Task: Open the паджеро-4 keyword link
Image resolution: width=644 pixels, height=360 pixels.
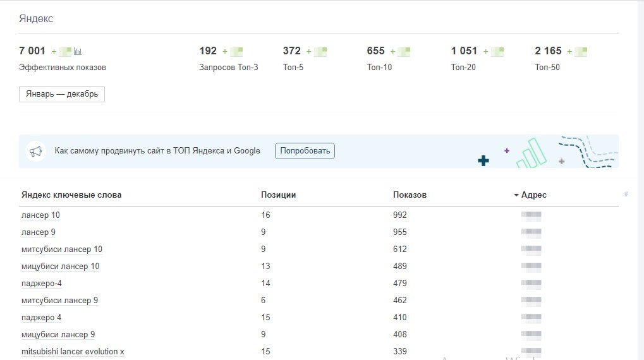Action: tap(42, 284)
